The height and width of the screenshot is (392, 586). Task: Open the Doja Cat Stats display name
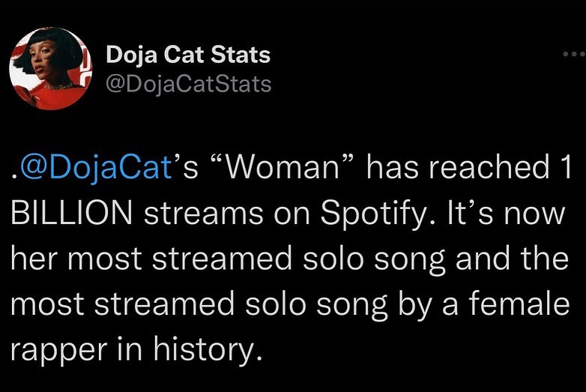point(188,55)
